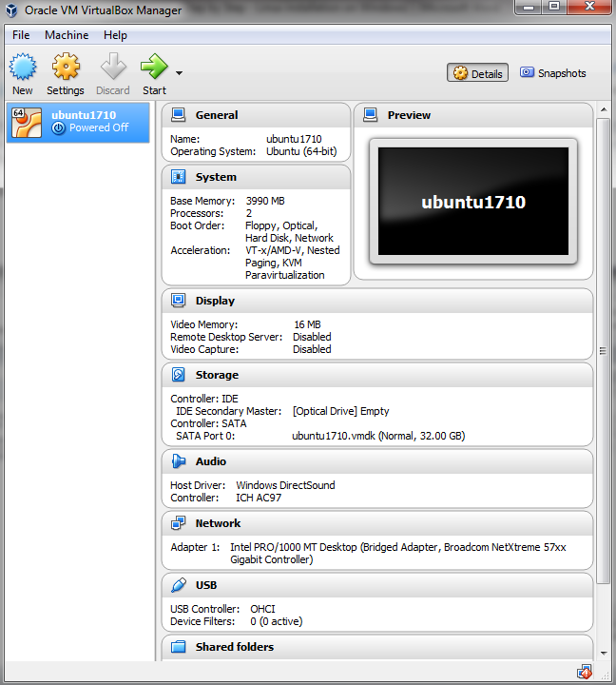The width and height of the screenshot is (616, 685).
Task: Click the Device Filters value 0 (0 active)
Action: 276,621
